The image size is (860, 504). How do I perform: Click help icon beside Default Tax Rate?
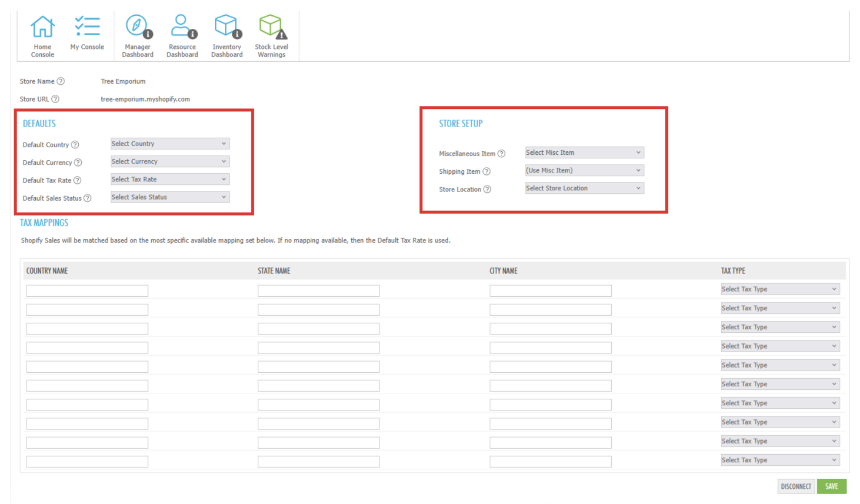pos(77,180)
